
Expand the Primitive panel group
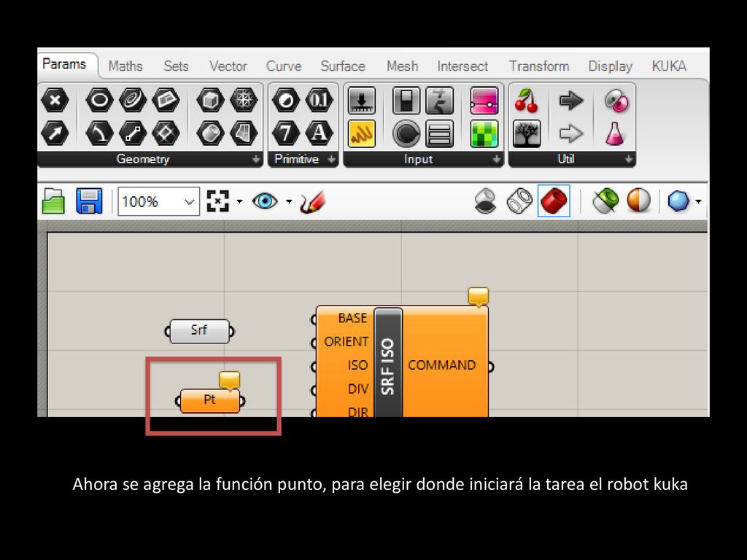coord(332,159)
